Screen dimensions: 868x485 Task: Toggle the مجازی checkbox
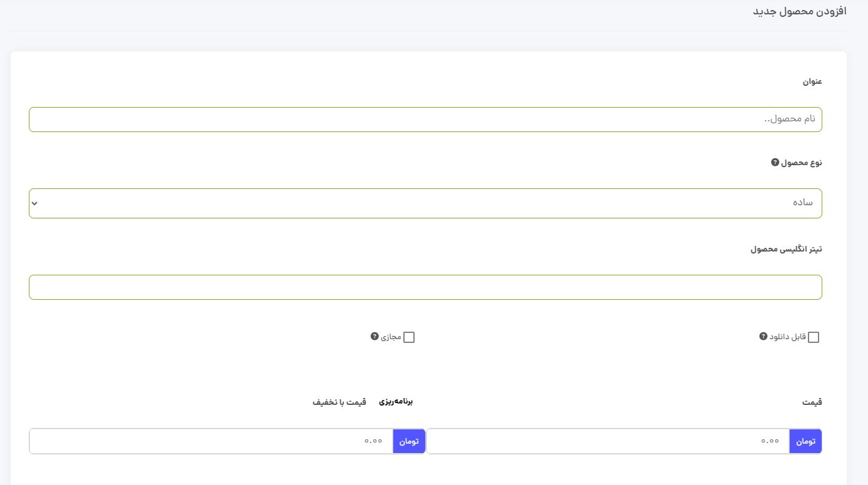(409, 337)
